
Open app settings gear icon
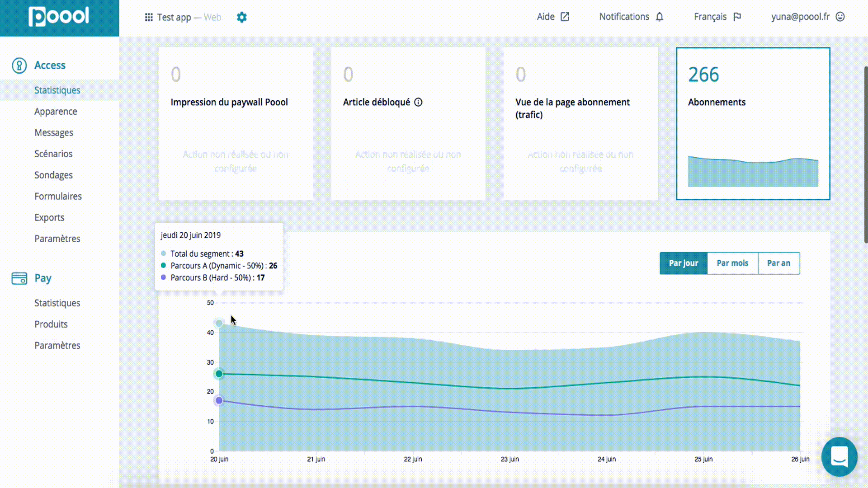pyautogui.click(x=242, y=17)
